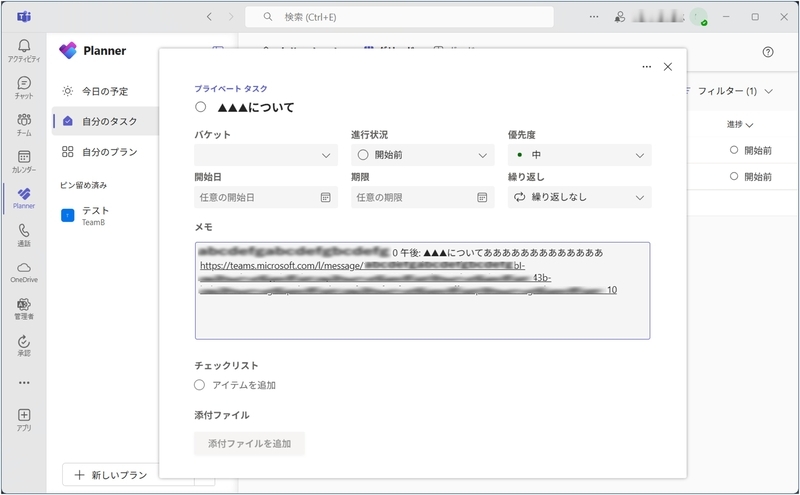
Task: Edit the task title ▲▲▲について
Action: pos(256,107)
